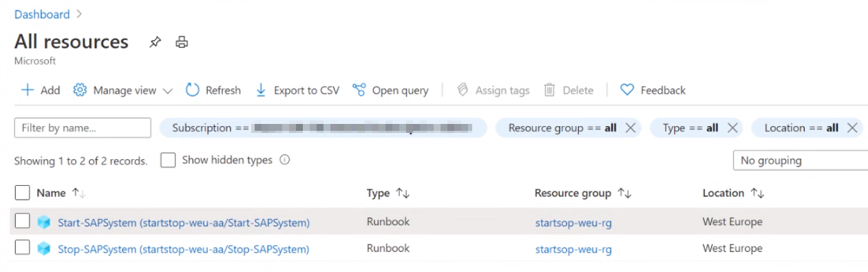
Task: Open the No grouping dropdown
Action: (800, 160)
